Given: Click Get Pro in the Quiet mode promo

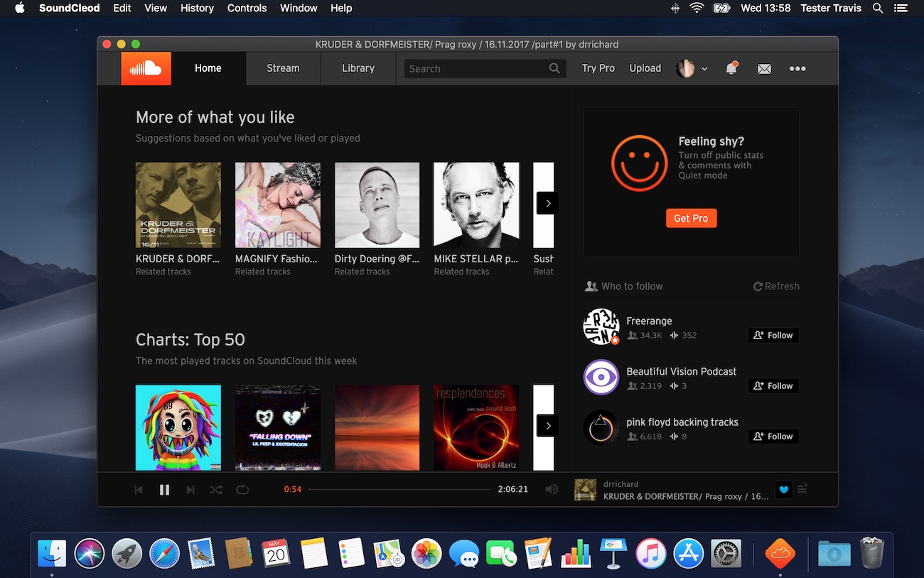Looking at the screenshot, I should 691,218.
